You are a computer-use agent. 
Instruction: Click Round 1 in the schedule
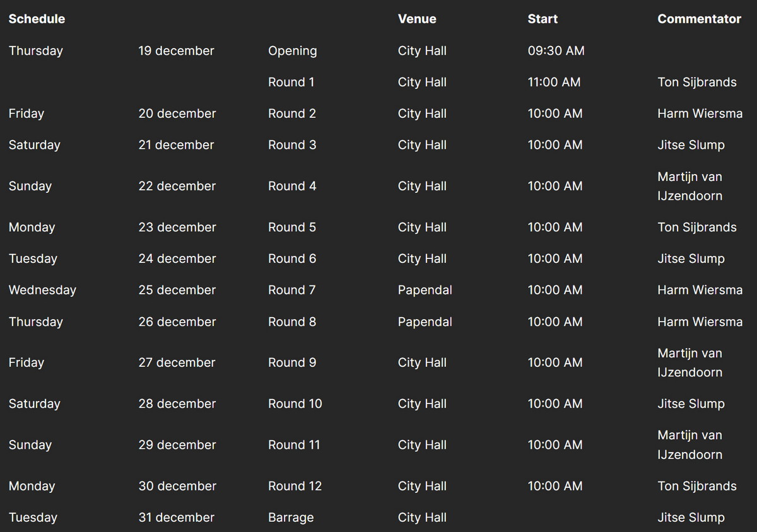[291, 82]
